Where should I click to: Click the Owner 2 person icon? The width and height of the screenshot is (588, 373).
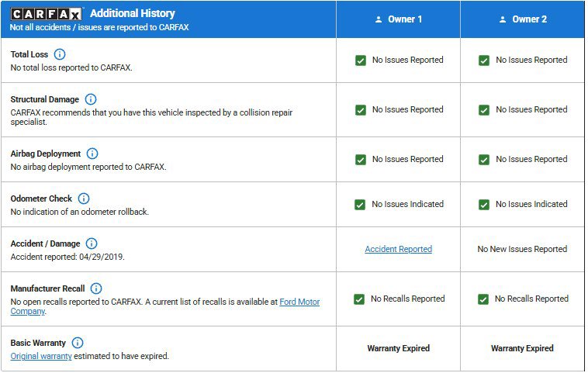503,19
